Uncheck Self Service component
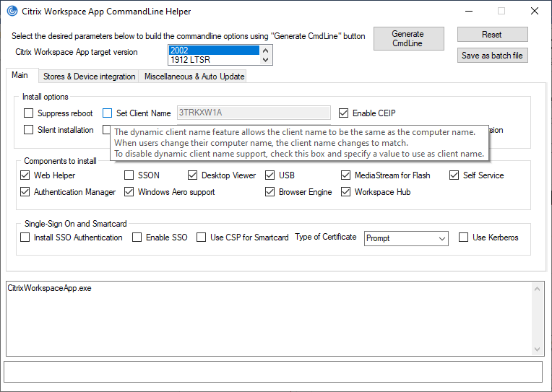The image size is (552, 392). [x=454, y=175]
